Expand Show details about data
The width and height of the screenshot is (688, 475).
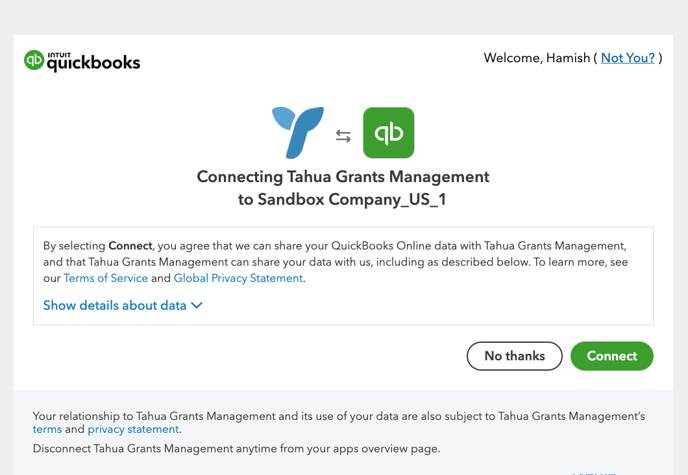point(123,305)
